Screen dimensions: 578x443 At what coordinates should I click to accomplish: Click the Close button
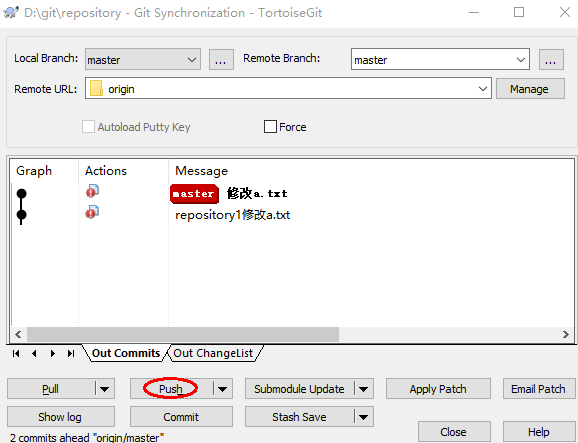click(454, 432)
